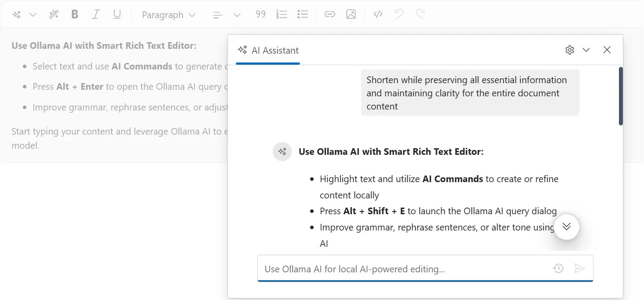Create a bulleted list
Image resolution: width=644 pixels, height=300 pixels.
(303, 15)
